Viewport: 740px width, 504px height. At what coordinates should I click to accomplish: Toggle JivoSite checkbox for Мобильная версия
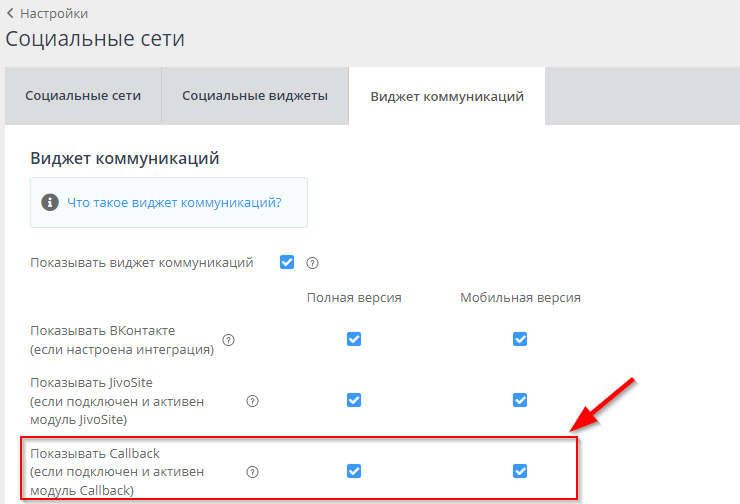coord(520,400)
